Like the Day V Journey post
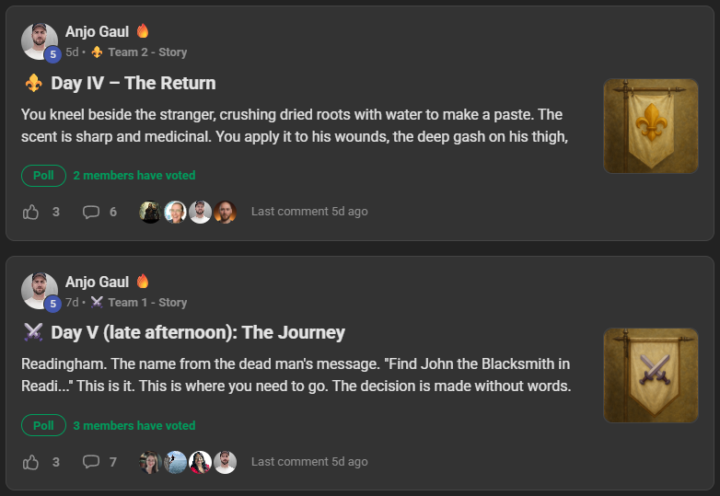Screen dimensions: 720x496 (31, 462)
